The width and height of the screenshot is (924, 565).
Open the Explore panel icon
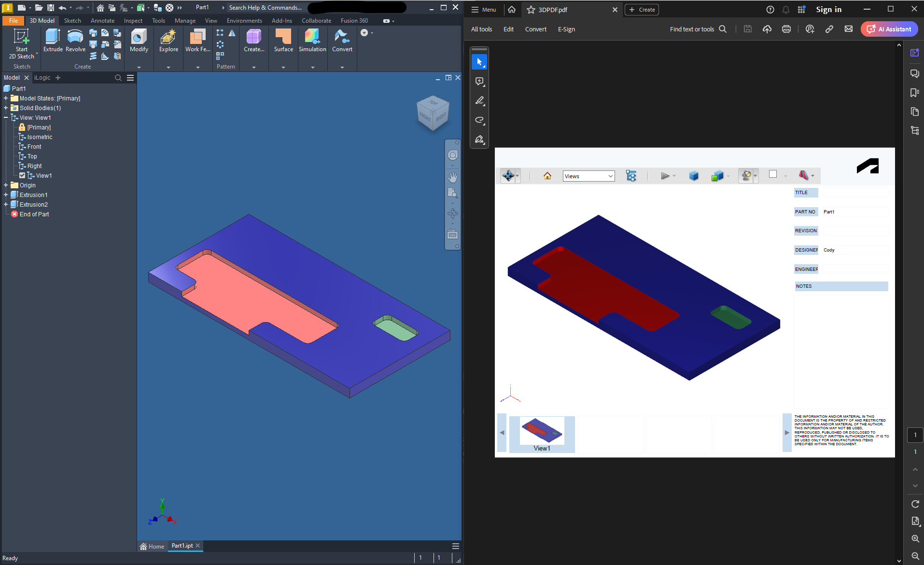click(x=168, y=41)
